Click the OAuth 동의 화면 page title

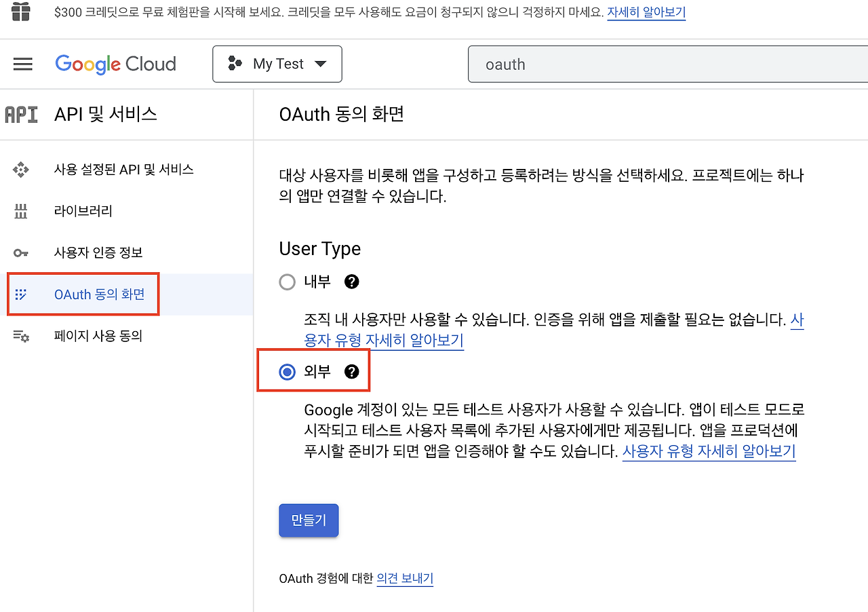tap(342, 114)
